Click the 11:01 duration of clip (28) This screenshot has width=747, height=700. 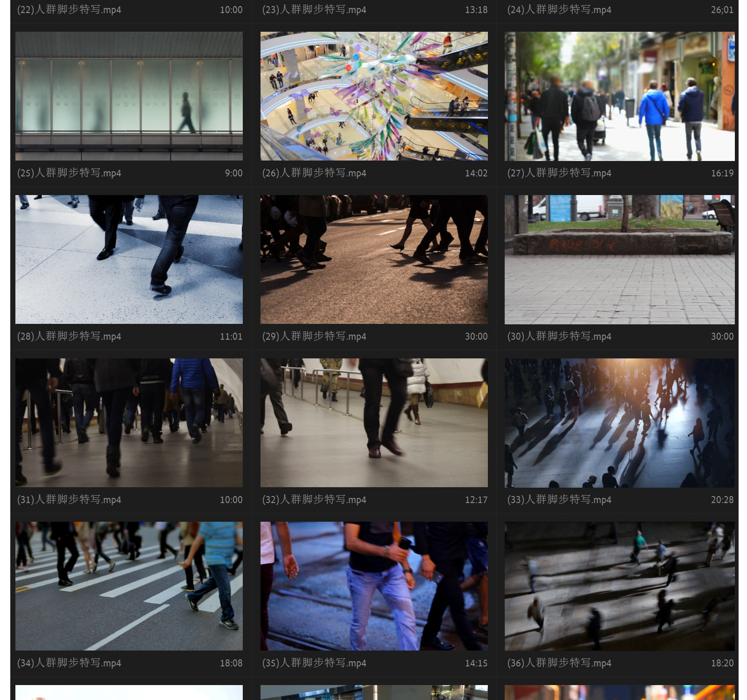coord(231,336)
